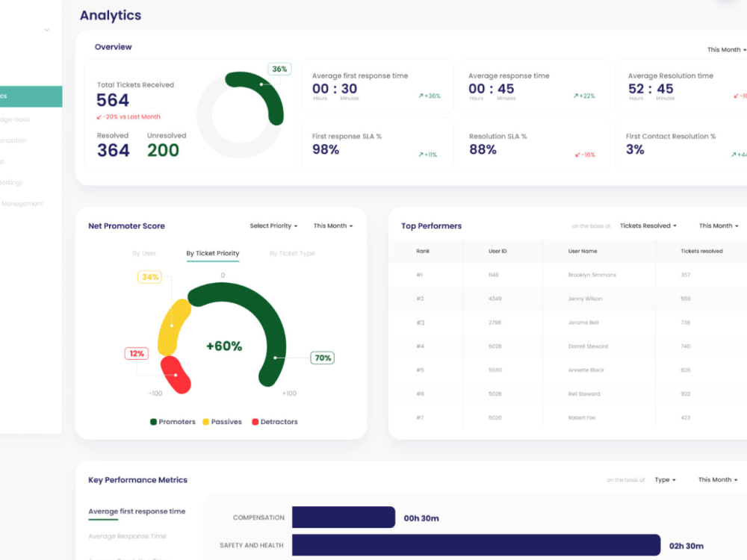
Task: Open the Settings sidebar item
Action: (11, 182)
